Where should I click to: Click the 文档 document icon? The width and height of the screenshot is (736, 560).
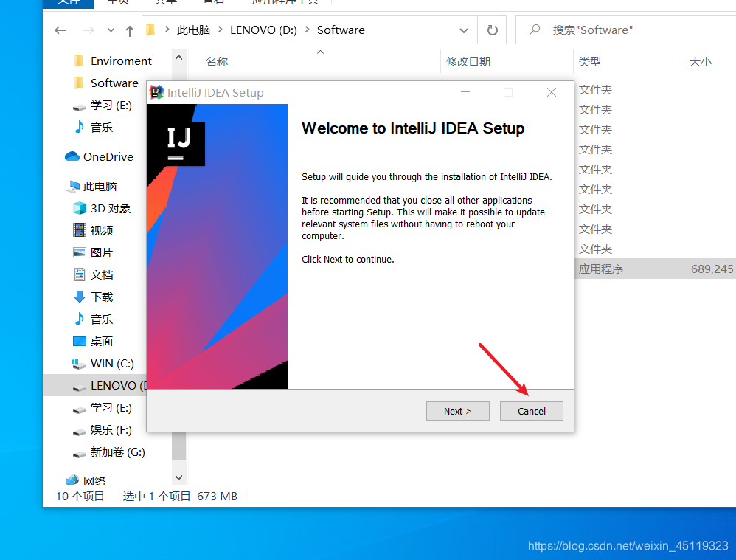click(x=80, y=274)
